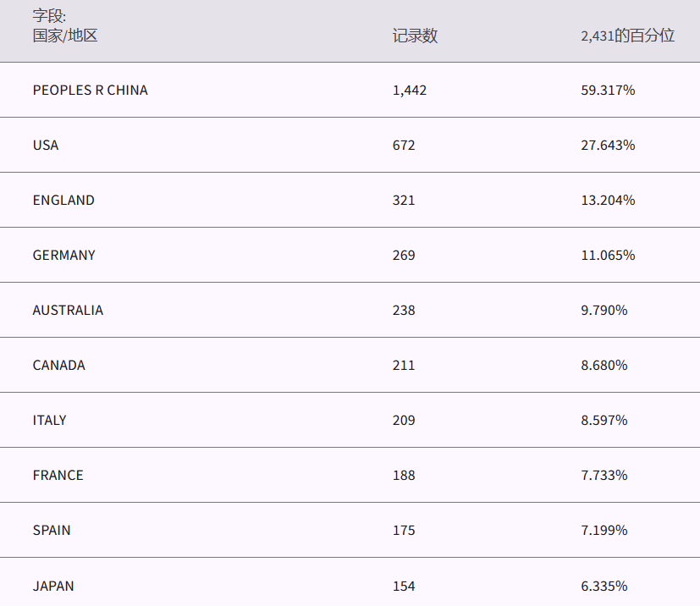Click the 记录数 column header
The height and width of the screenshot is (606, 700).
tap(415, 36)
